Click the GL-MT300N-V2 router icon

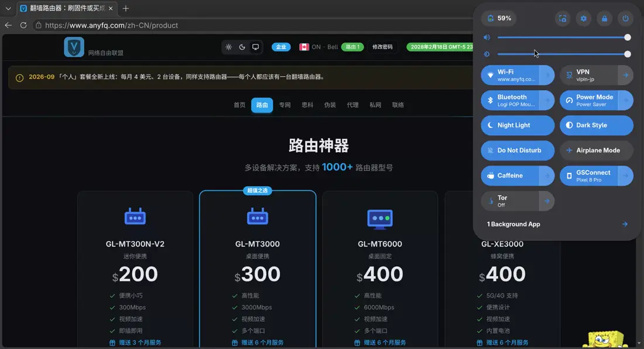point(135,217)
